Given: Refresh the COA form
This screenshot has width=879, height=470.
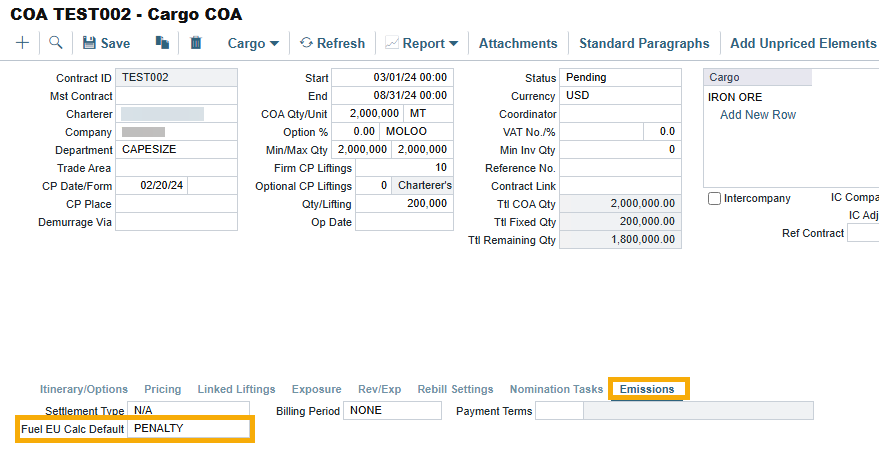Looking at the screenshot, I should 332,43.
